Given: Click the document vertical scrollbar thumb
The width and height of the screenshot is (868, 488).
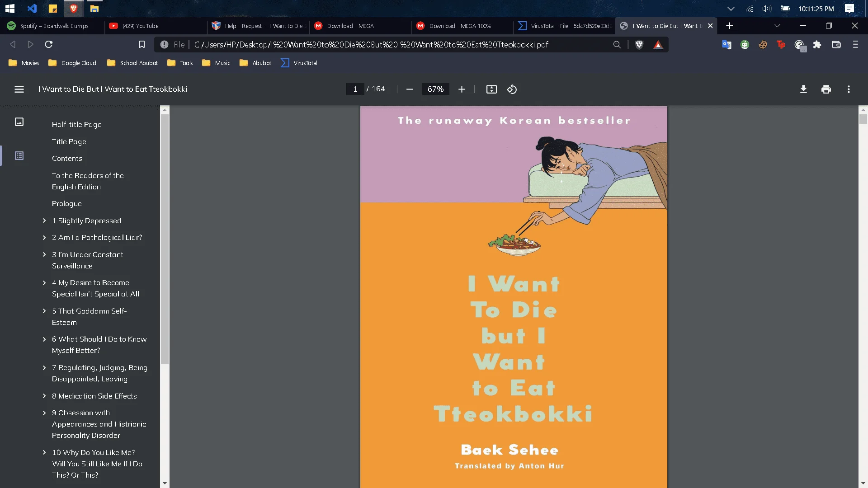Looking at the screenshot, I should tap(863, 119).
